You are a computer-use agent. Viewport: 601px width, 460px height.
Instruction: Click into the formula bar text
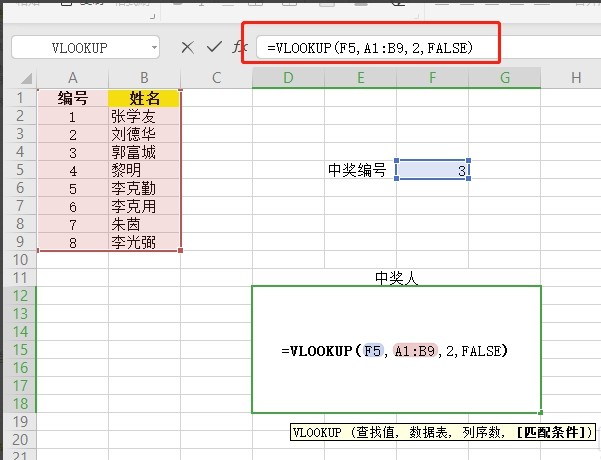point(370,48)
